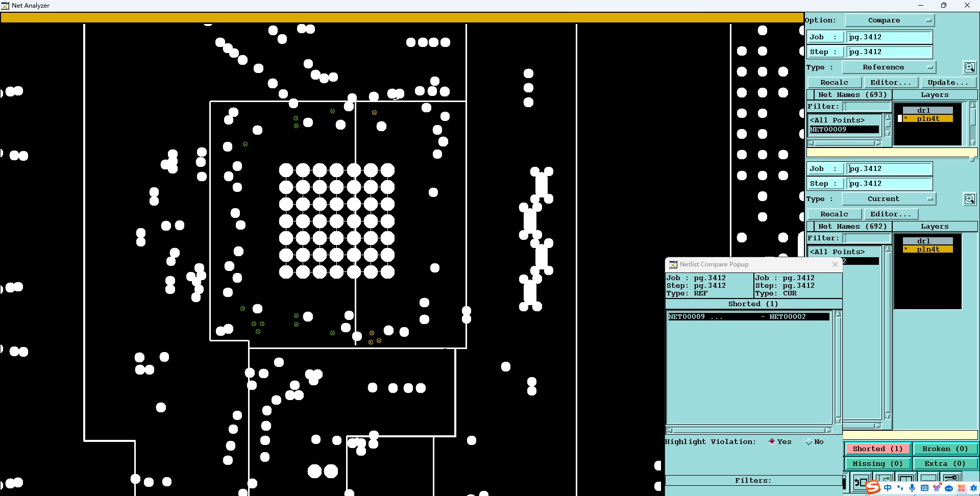The image size is (980, 496).
Task: Click the microphone voice input icon
Action: pyautogui.click(x=912, y=488)
